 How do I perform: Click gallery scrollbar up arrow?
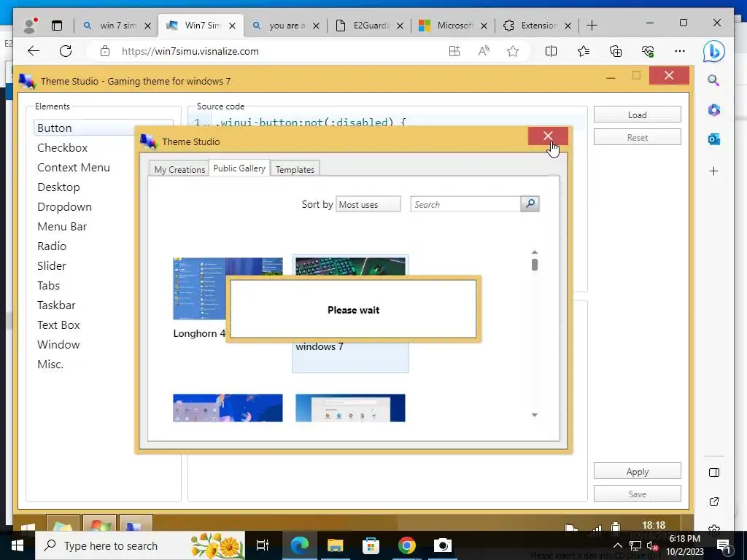(x=535, y=252)
